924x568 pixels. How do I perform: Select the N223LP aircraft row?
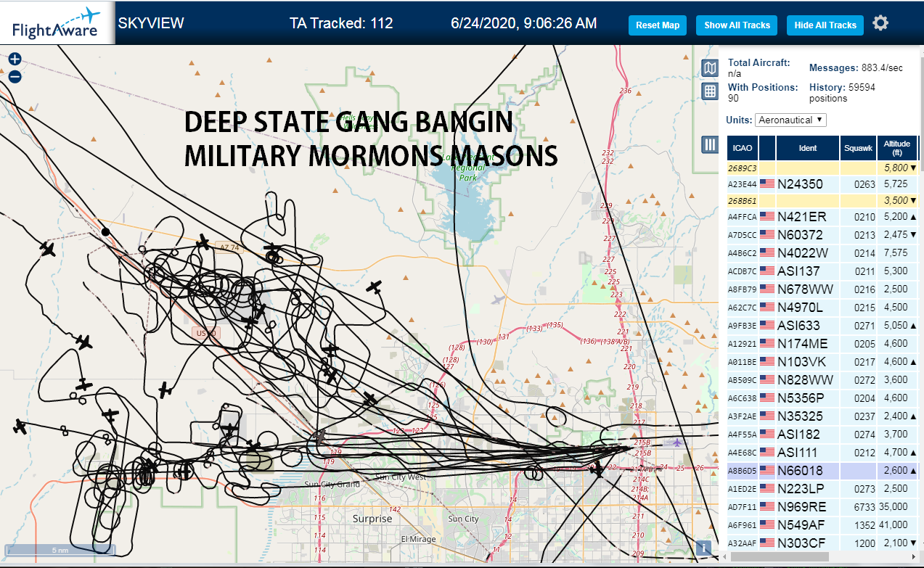click(823, 488)
